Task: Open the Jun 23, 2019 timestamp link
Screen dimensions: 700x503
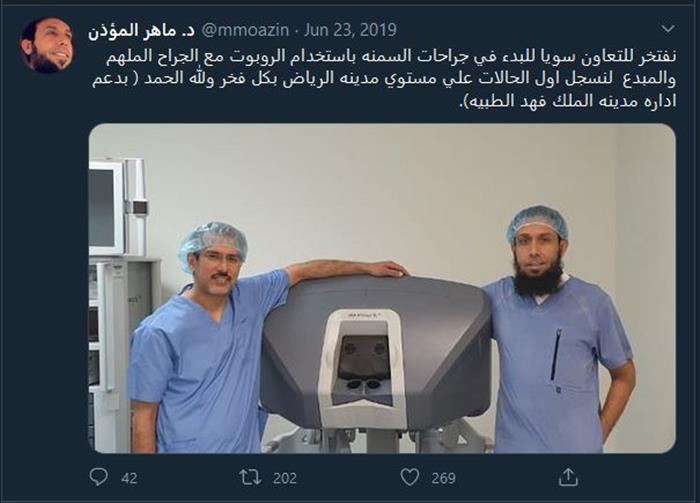Action: coord(350,30)
